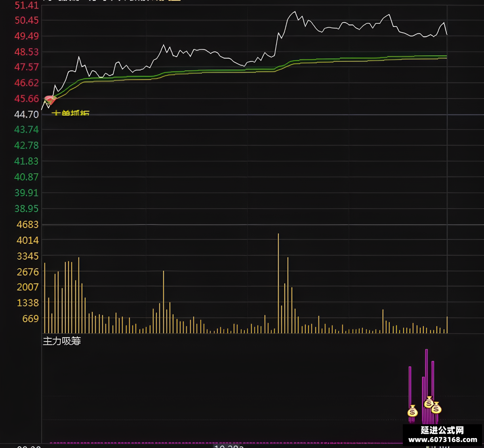Click the 44.70 baseline price label
484x448 pixels.
pyautogui.click(x=27, y=114)
